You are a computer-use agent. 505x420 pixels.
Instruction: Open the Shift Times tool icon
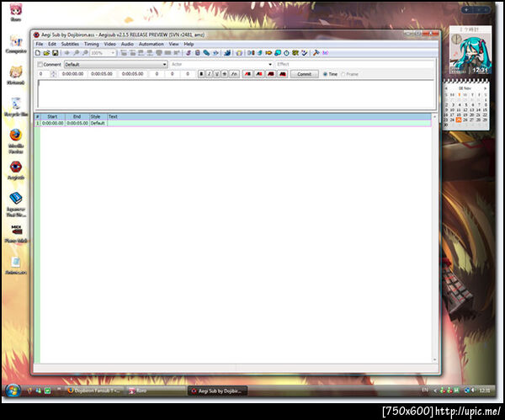(251, 53)
